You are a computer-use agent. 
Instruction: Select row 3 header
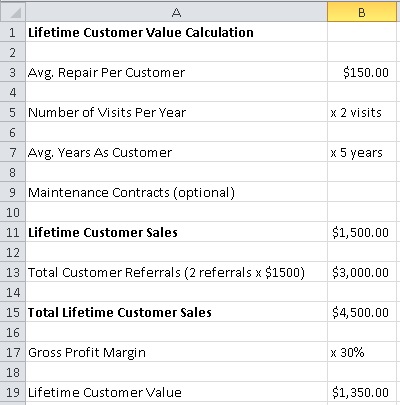(13, 72)
